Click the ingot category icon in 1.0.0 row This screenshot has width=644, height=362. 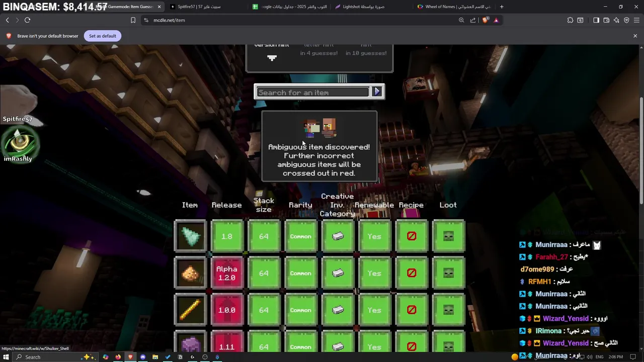(338, 310)
